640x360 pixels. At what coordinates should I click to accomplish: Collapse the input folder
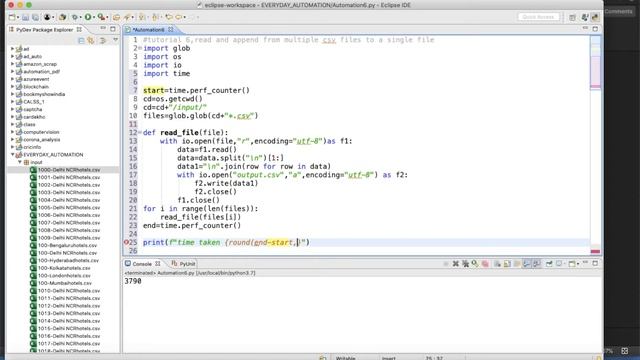pyautogui.click(x=20, y=162)
